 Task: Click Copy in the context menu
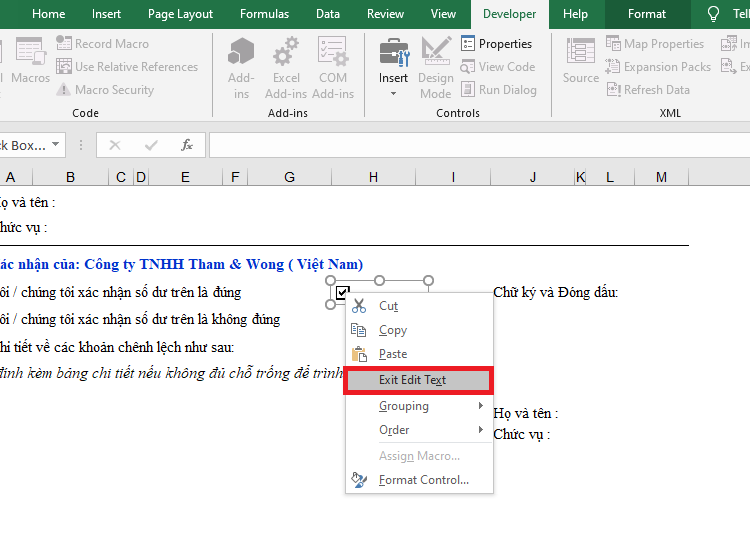393,330
